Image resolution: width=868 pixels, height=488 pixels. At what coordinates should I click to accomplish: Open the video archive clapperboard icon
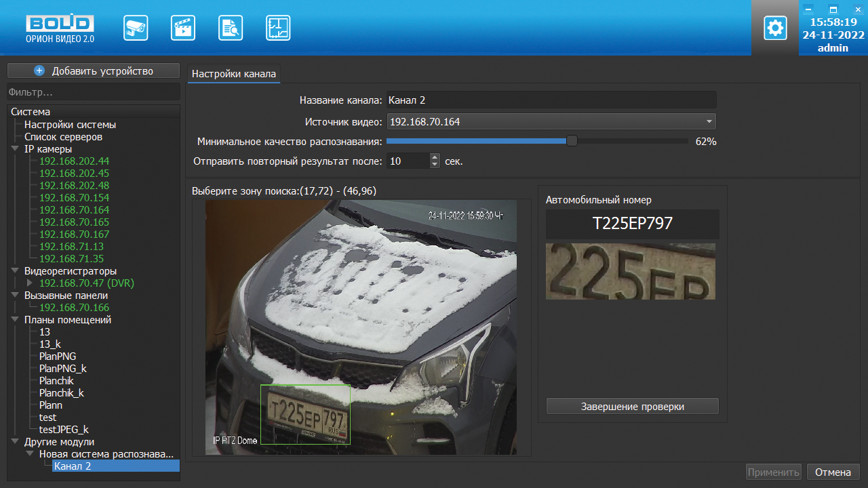point(183,28)
